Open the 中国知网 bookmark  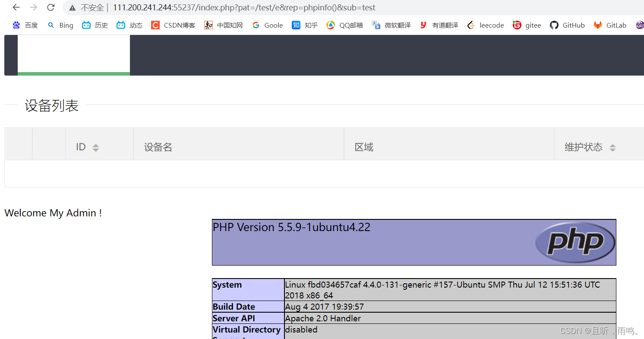[x=224, y=25]
